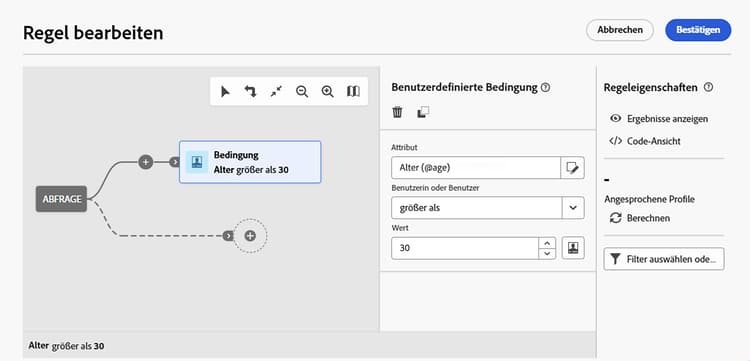Click help icon beside Regeleigenschaften
Screen dimensions: 750x361
coord(708,88)
